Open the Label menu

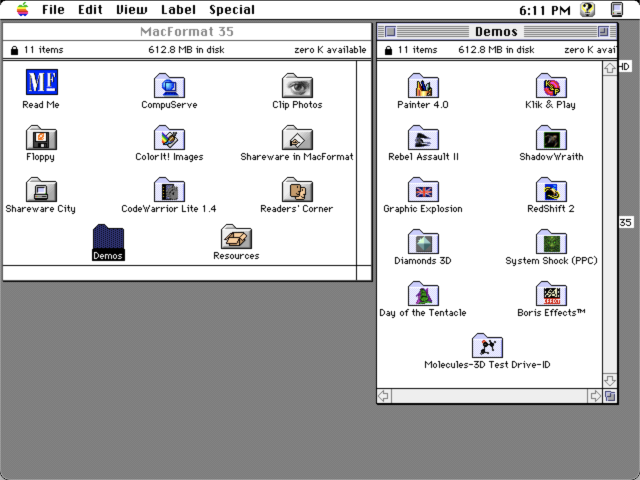click(178, 9)
